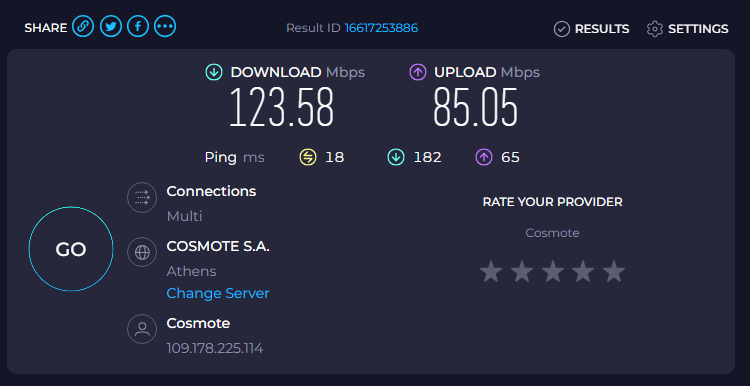
Task: Share result on Twitter
Action: click(x=110, y=26)
